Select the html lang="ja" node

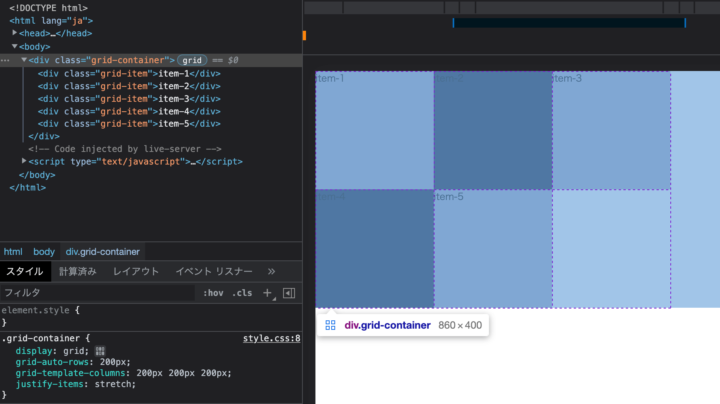coord(51,21)
